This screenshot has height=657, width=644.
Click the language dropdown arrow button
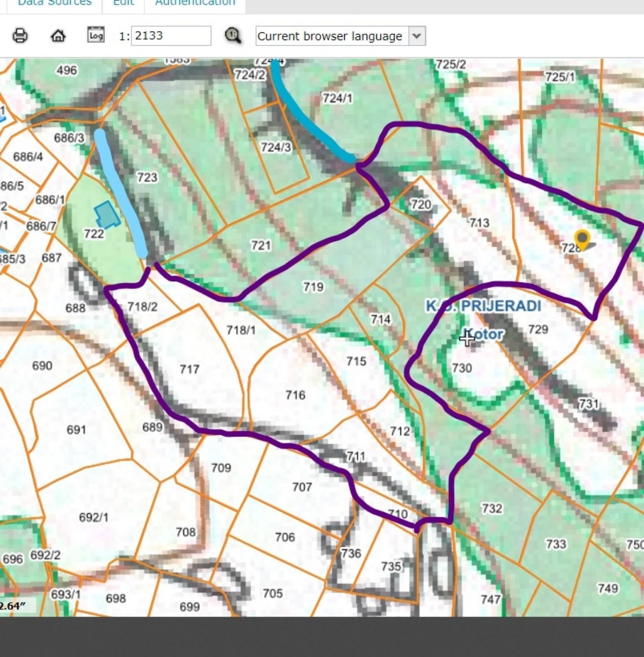tap(417, 36)
